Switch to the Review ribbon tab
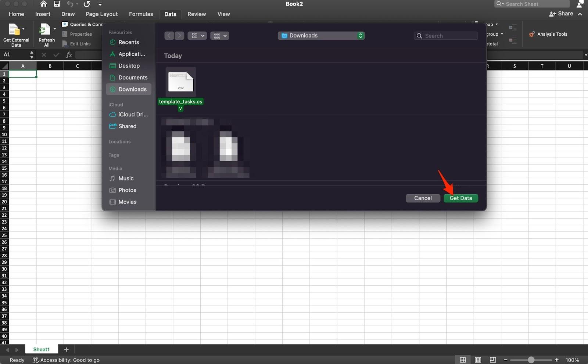 (197, 14)
